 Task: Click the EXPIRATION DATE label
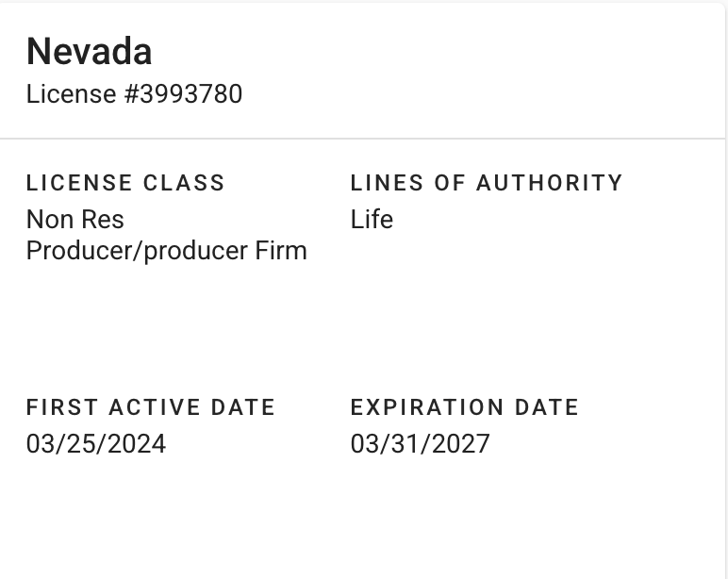tap(465, 407)
